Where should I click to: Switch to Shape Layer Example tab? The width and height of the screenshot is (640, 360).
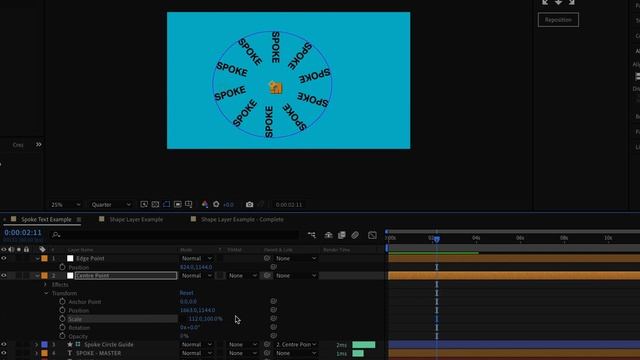tap(136, 219)
